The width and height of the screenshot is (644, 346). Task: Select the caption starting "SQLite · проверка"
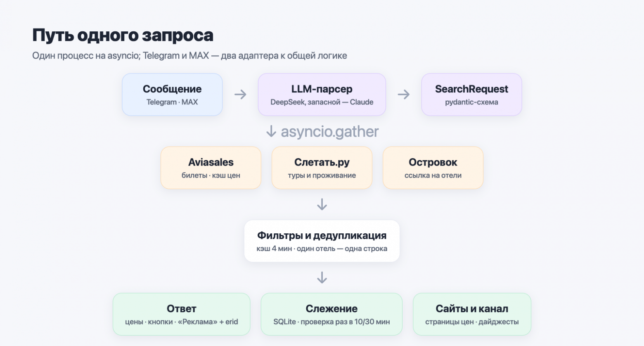pyautogui.click(x=331, y=322)
